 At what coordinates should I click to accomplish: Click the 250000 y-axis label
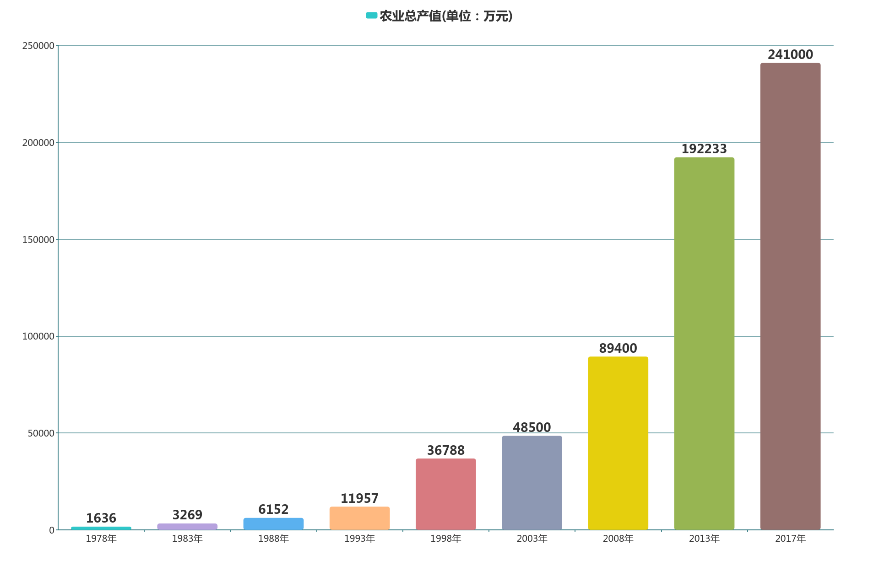click(x=38, y=46)
